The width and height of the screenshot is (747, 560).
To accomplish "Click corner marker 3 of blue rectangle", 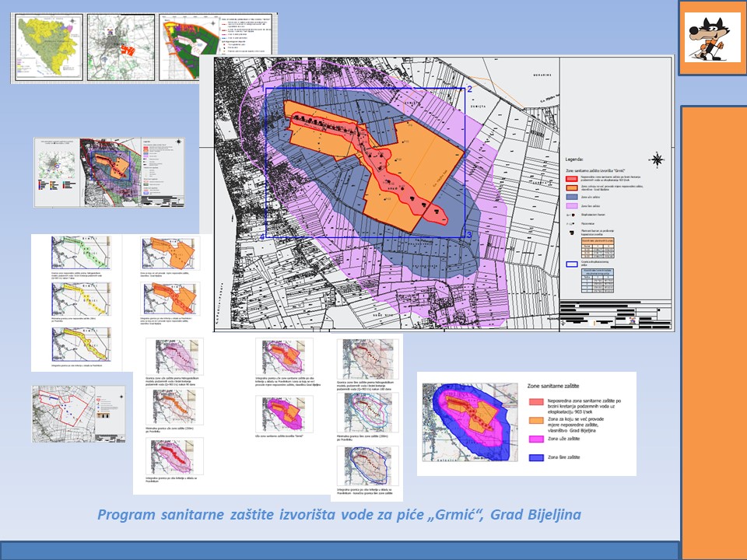I will 469,234.
